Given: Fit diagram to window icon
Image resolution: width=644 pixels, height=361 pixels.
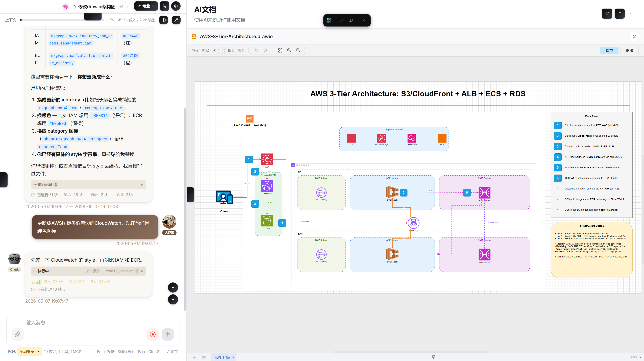Looking at the screenshot, I should [x=280, y=51].
